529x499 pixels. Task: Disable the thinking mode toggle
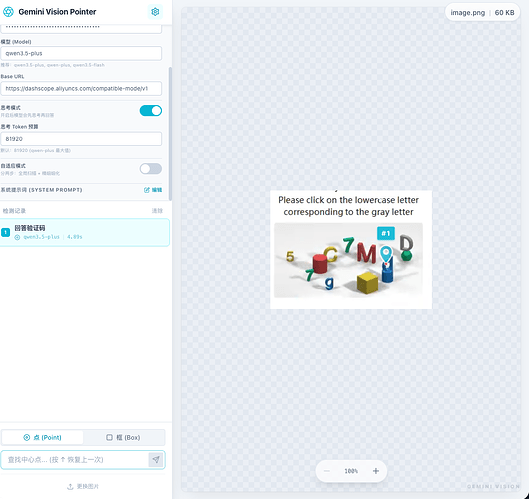click(x=151, y=111)
